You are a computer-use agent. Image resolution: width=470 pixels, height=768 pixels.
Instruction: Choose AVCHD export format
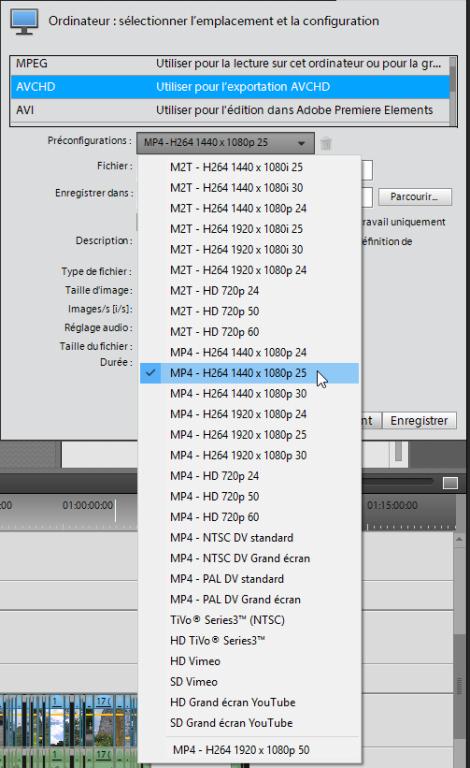coord(229,87)
